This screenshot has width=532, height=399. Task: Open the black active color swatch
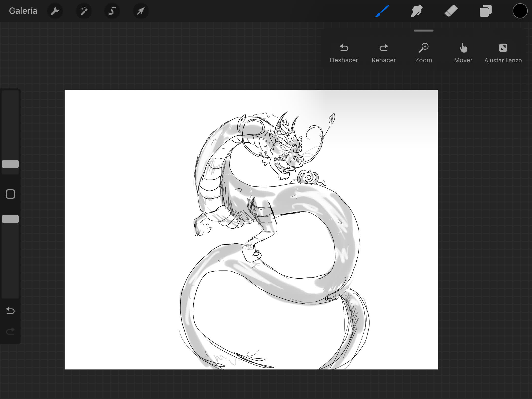pos(520,11)
